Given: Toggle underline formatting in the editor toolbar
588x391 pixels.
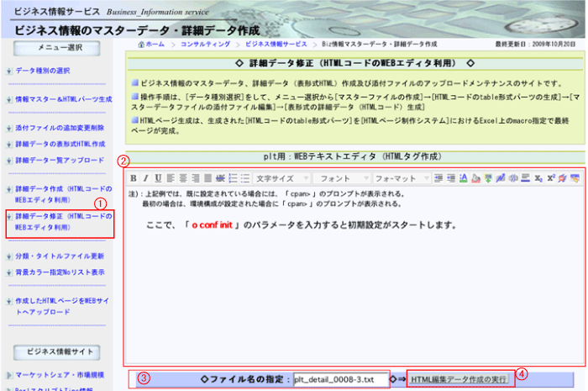Looking at the screenshot, I should (158, 178).
